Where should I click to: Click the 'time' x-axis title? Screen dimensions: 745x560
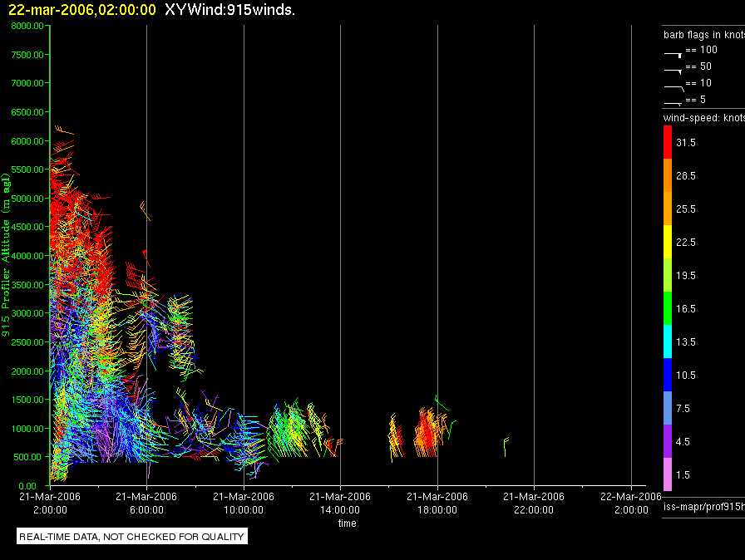348,523
